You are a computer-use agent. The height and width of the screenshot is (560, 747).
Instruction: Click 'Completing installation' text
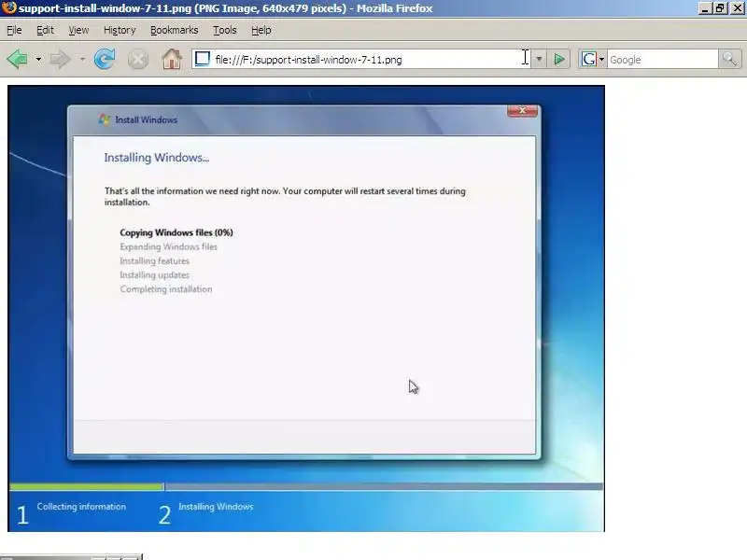pos(166,289)
